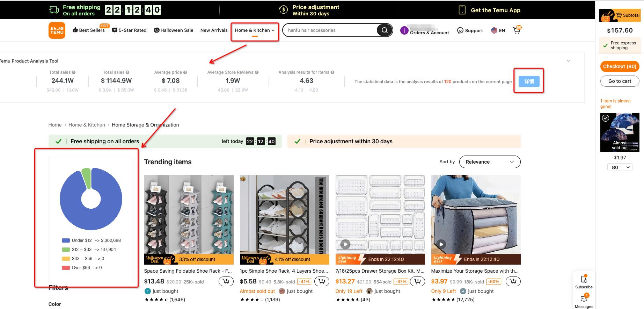The height and width of the screenshot is (309, 644).
Task: Add the foldable shoe rack to cart
Action: tap(226, 281)
